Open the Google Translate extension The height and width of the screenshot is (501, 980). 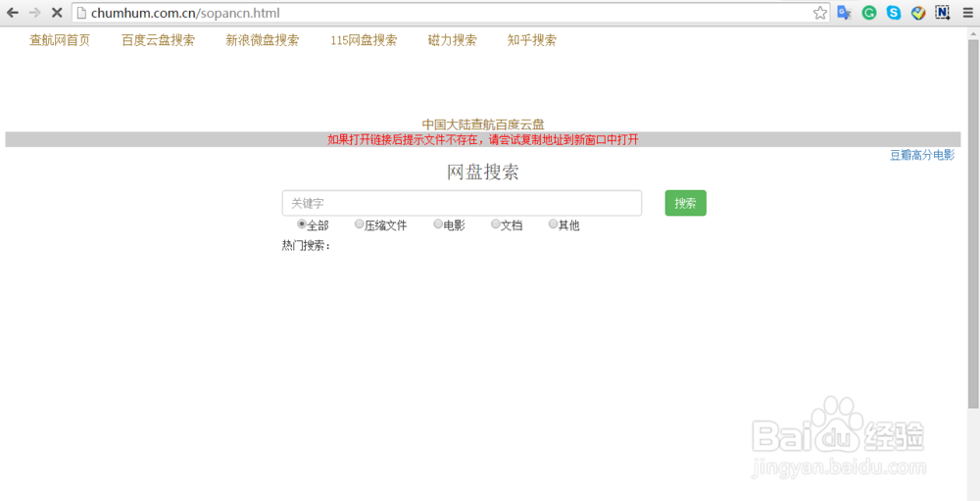click(x=845, y=13)
